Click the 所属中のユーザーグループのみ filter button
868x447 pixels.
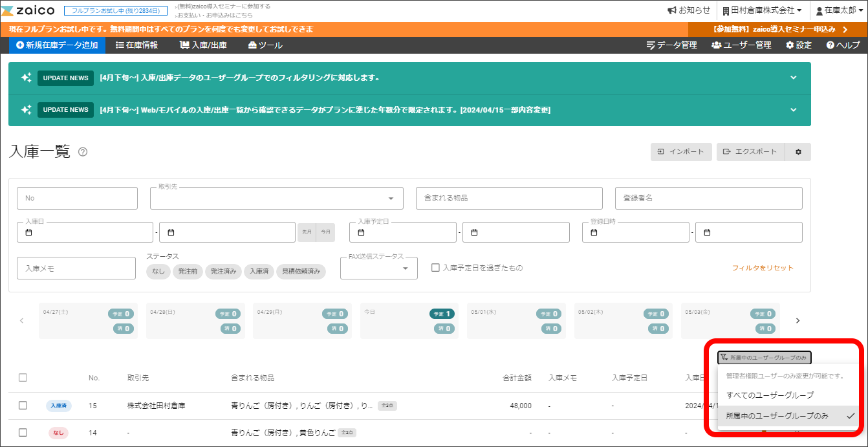(x=764, y=357)
